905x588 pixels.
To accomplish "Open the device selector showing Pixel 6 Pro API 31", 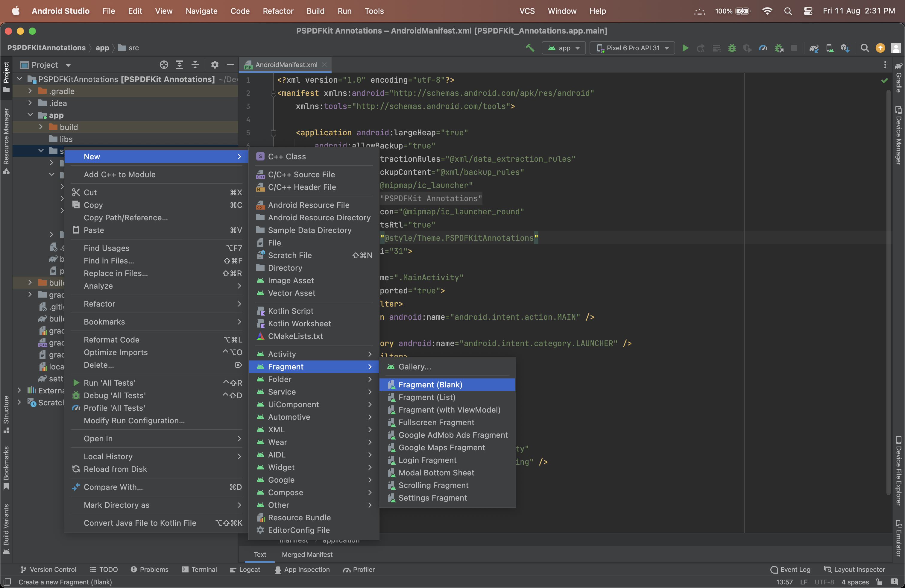I will click(x=632, y=48).
